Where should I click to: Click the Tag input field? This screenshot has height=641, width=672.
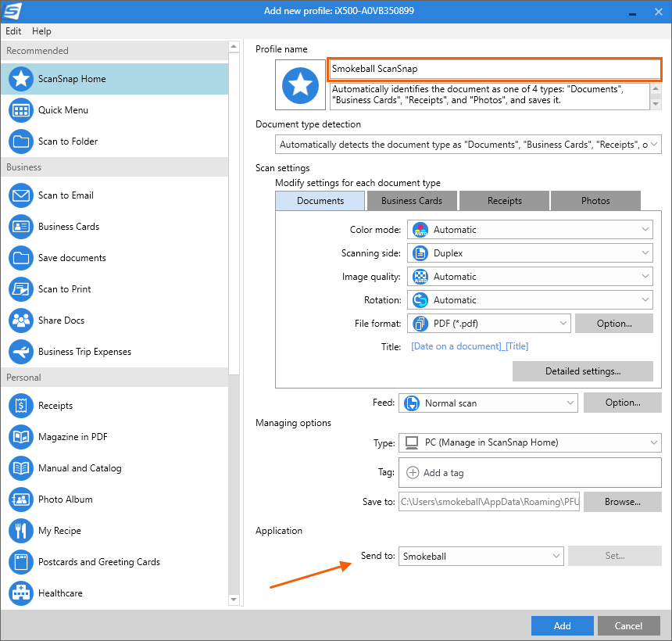(x=530, y=472)
